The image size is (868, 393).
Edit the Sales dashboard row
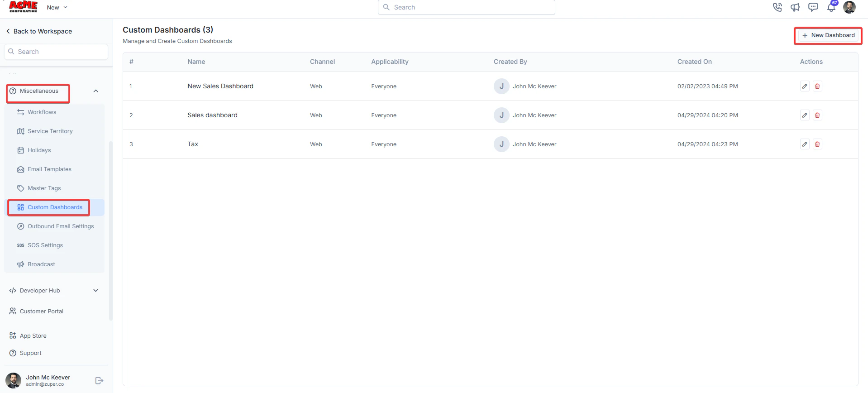[805, 115]
